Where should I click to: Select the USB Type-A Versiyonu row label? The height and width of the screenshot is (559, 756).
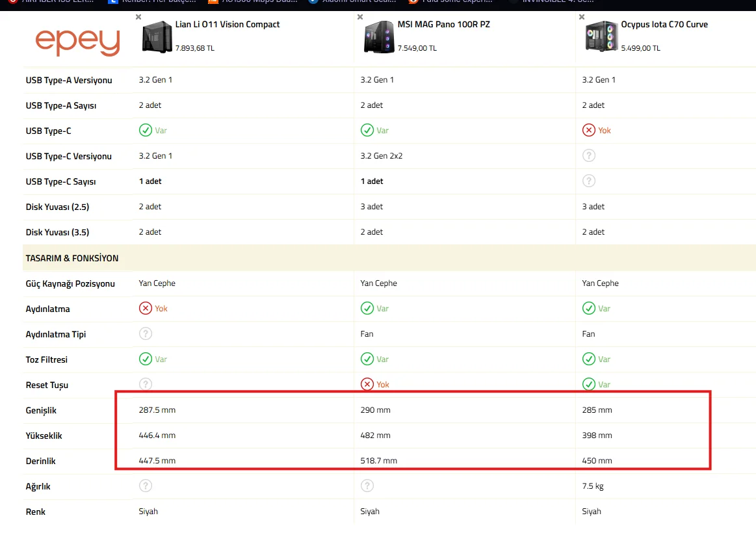pyautogui.click(x=69, y=81)
